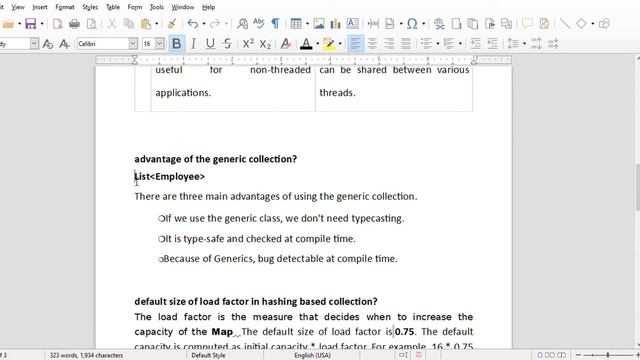Open the Print Preview
640x360 pixels.
(92, 24)
